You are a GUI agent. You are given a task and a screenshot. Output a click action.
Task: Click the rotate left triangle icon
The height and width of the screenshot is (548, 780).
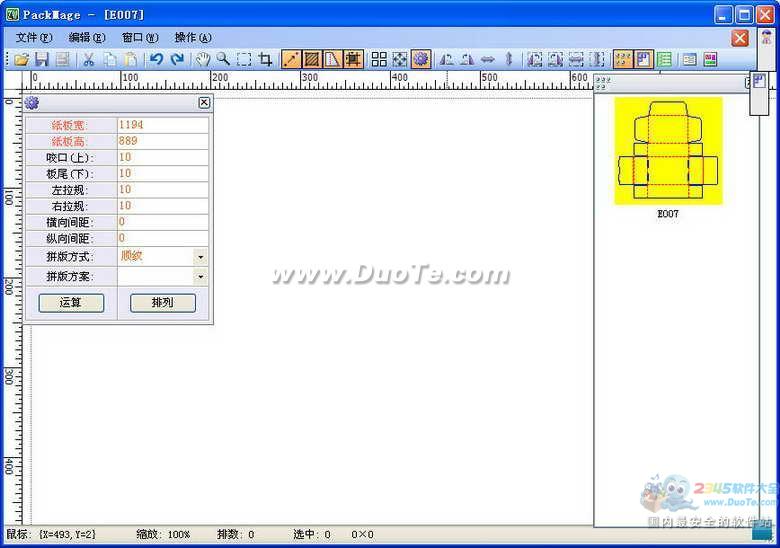point(447,60)
